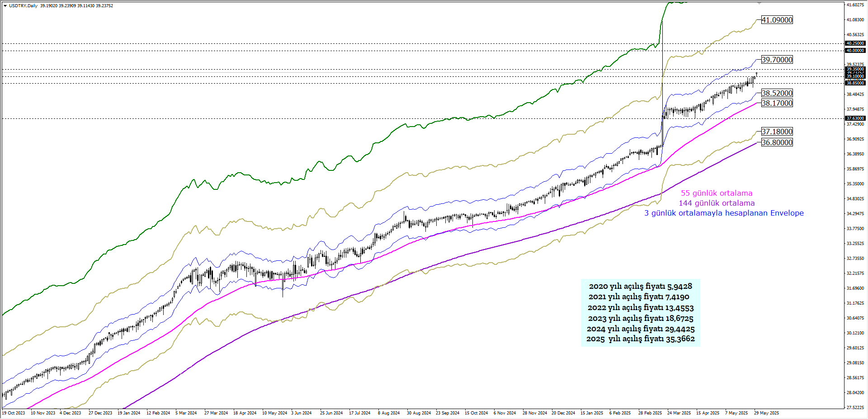
Task: Click the '3 günlük ortalamayla hesaplanan Envelope' text
Action: 724,213
